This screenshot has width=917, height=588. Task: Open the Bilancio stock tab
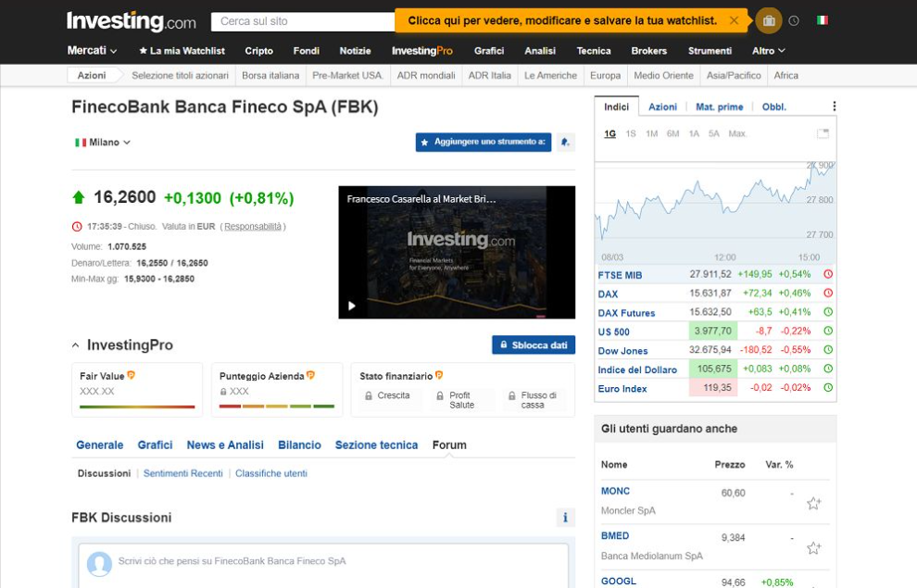(299, 444)
